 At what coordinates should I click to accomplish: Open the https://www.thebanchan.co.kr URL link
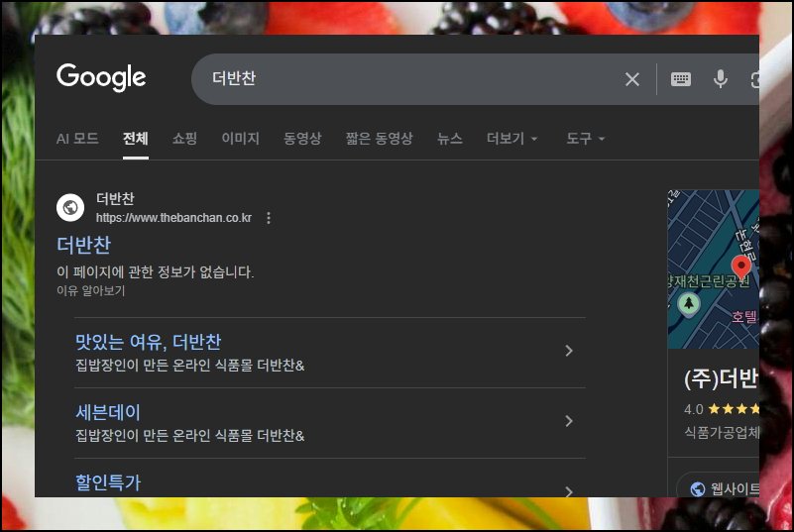[x=173, y=218]
